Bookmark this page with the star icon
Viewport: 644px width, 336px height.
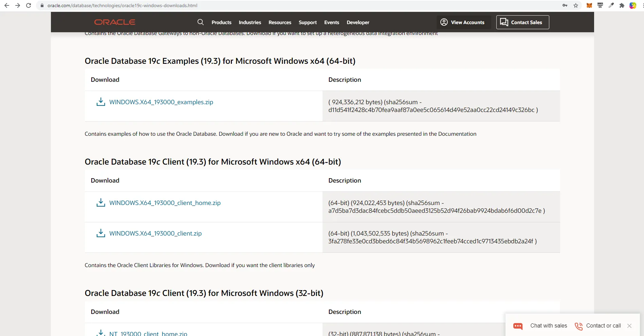pos(576,5)
